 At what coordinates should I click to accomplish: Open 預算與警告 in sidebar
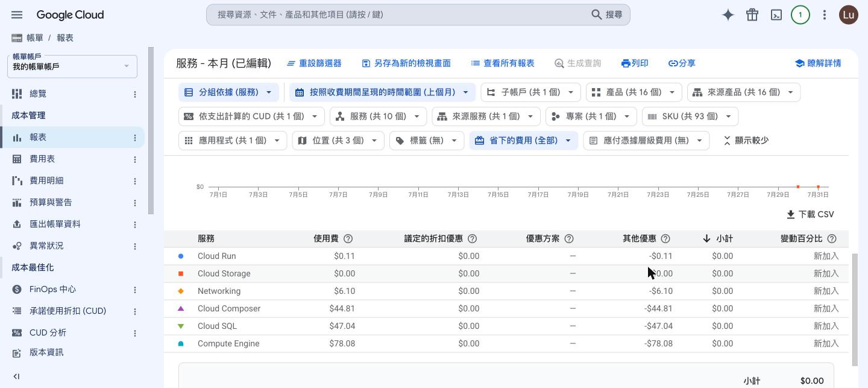pos(51,202)
